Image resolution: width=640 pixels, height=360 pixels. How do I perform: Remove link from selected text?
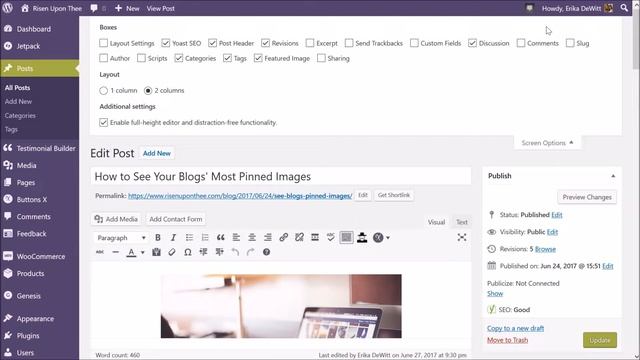click(299, 238)
